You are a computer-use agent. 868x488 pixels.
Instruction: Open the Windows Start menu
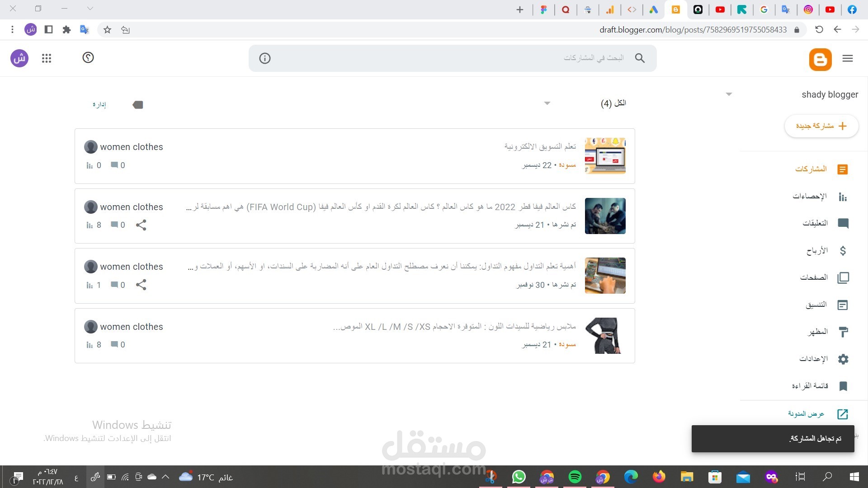(854, 477)
